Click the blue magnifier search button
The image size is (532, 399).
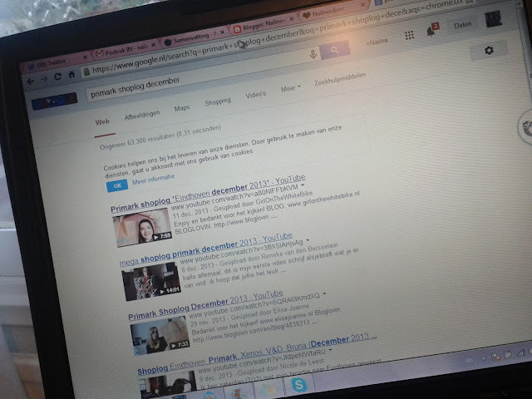[334, 50]
